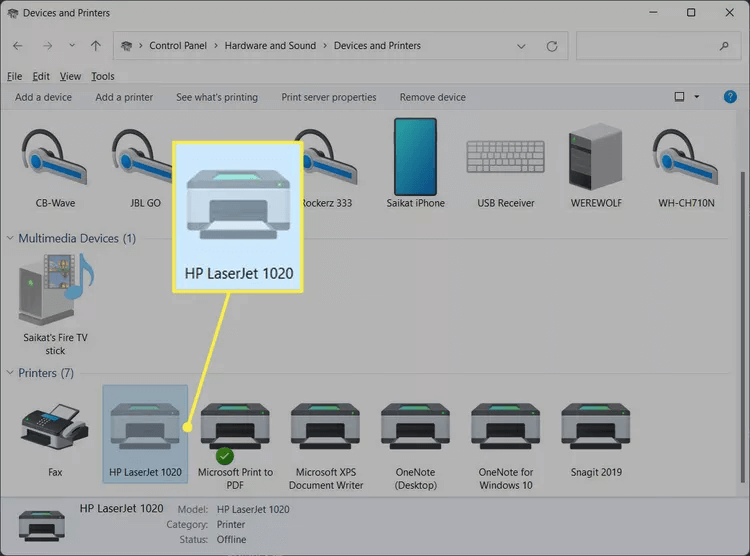Click Add a printer

(124, 97)
